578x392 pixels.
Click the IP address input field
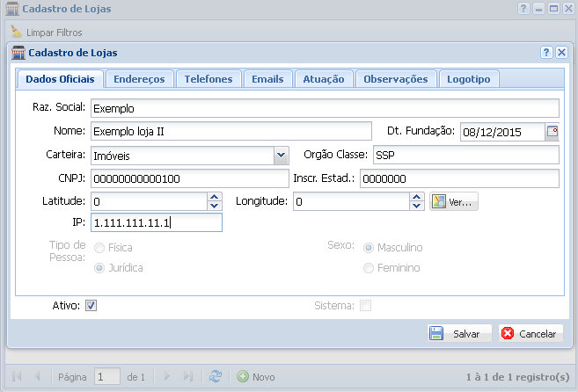coord(156,223)
